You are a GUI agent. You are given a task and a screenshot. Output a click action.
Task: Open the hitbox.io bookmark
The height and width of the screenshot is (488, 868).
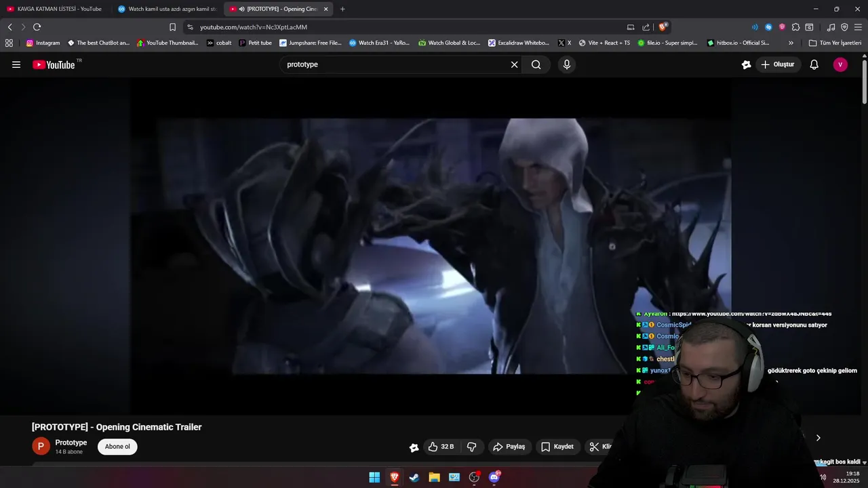[738, 43]
